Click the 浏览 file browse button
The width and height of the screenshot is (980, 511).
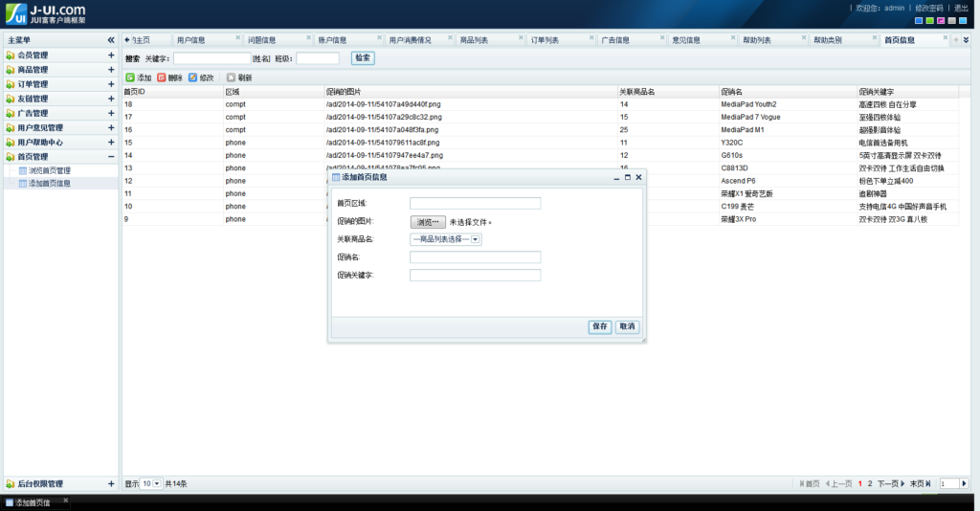pyautogui.click(x=428, y=222)
